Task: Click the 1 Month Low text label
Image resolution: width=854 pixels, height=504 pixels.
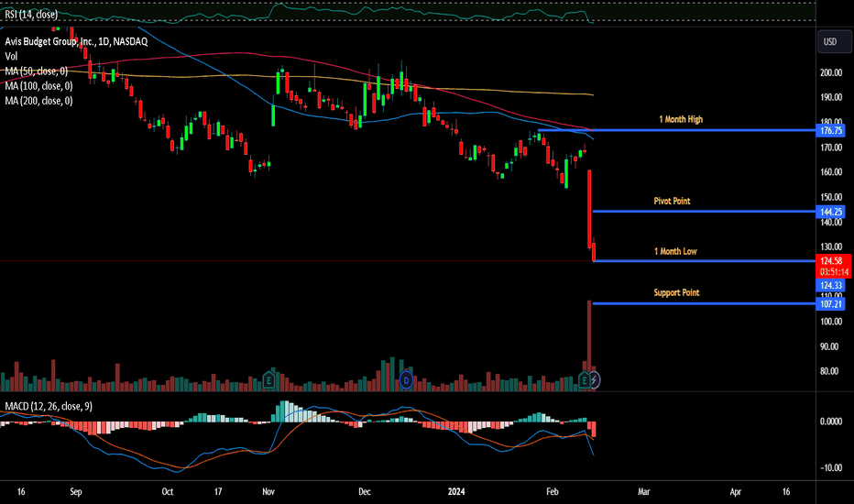Action: point(675,251)
